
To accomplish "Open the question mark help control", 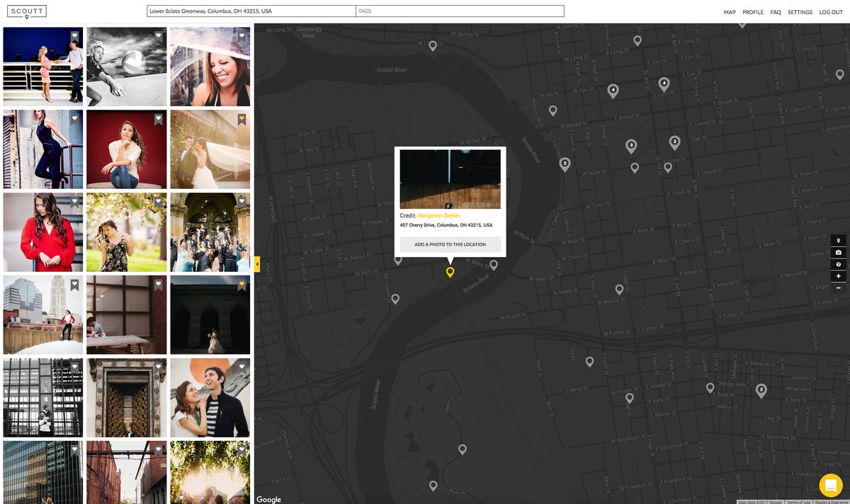I will click(x=839, y=264).
